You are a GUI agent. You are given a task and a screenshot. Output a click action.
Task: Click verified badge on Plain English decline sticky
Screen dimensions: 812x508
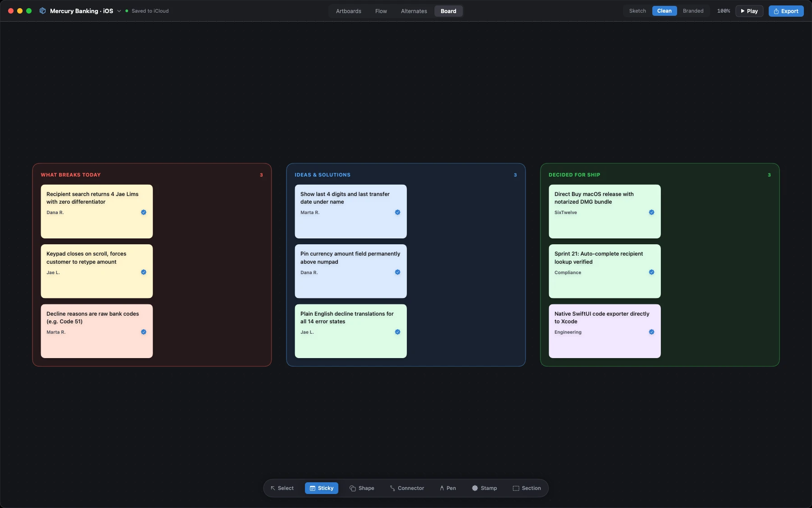coord(397,332)
